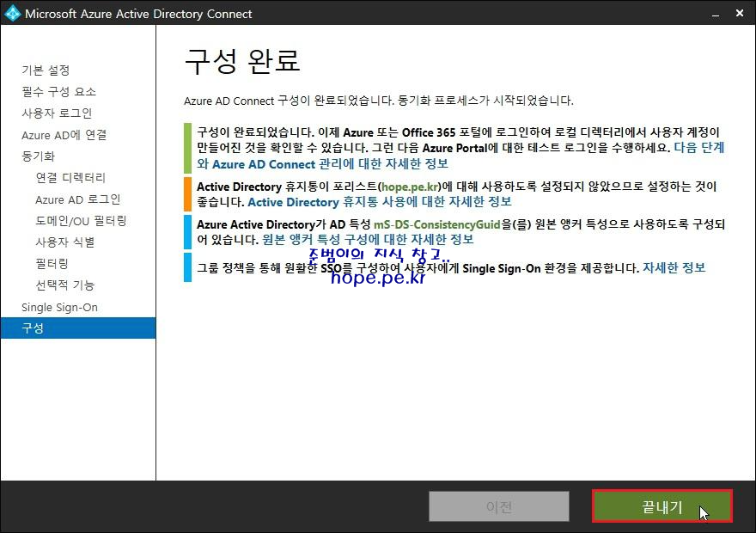The image size is (756, 533).
Task: Open 원본 앵커 특성 구성 info link
Action: pos(368,239)
